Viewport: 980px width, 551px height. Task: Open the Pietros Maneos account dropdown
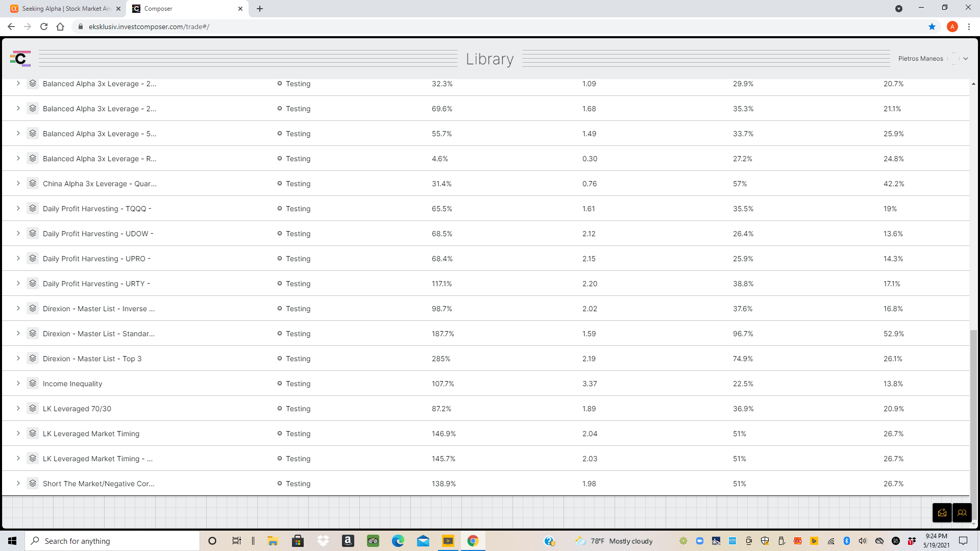tap(965, 59)
